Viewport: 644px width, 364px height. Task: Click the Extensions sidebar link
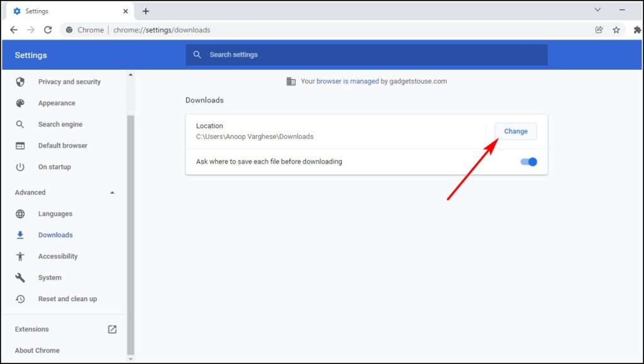pos(32,329)
